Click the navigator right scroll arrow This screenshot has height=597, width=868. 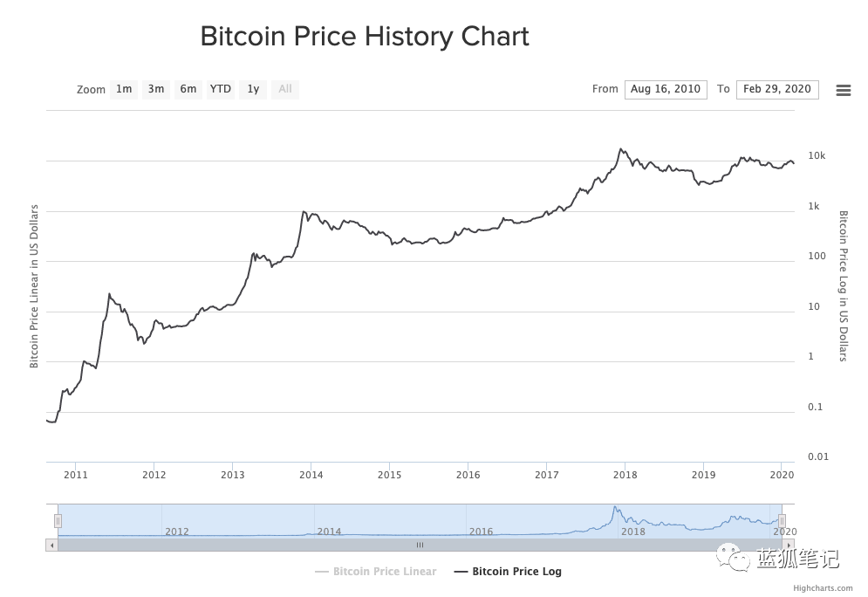789,546
